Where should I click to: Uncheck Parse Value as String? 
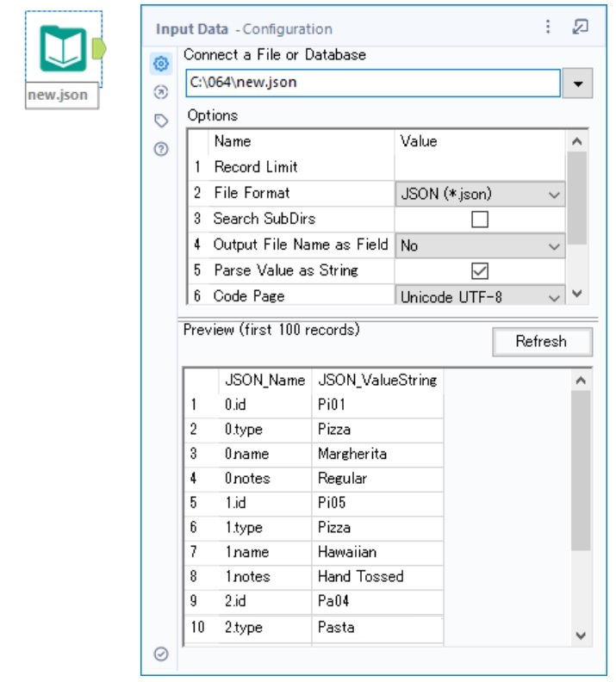(479, 271)
